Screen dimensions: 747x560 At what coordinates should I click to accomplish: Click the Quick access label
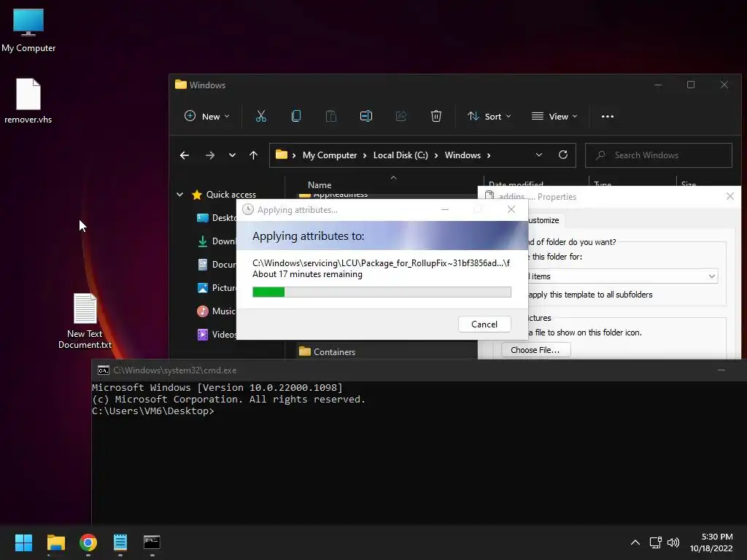coord(231,194)
